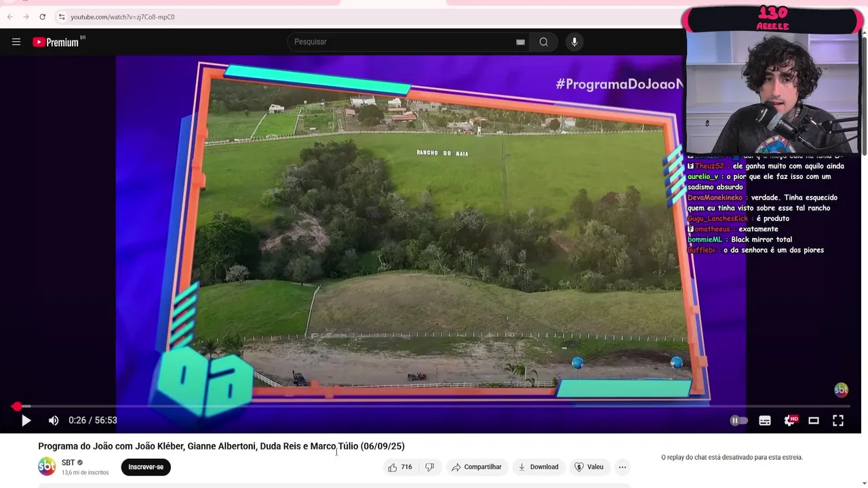
Task: Open the YouTube hamburger guide menu
Action: click(16, 42)
